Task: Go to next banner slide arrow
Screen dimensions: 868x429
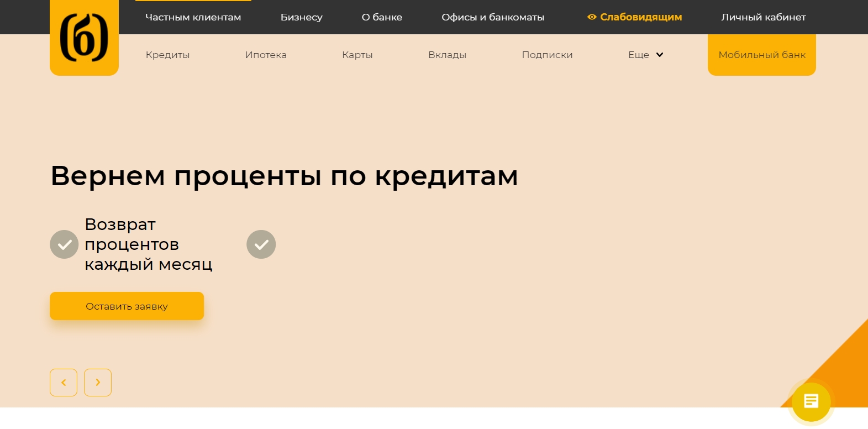Action: pos(98,383)
